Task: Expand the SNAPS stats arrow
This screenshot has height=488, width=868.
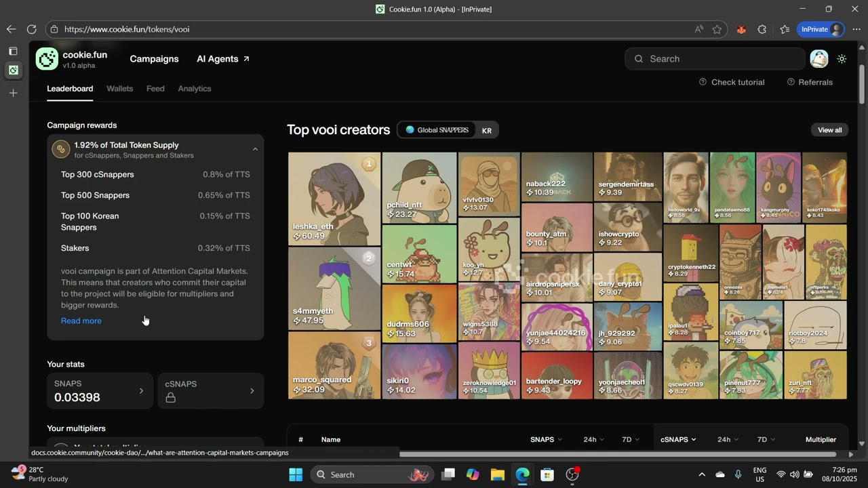Action: pos(141,391)
